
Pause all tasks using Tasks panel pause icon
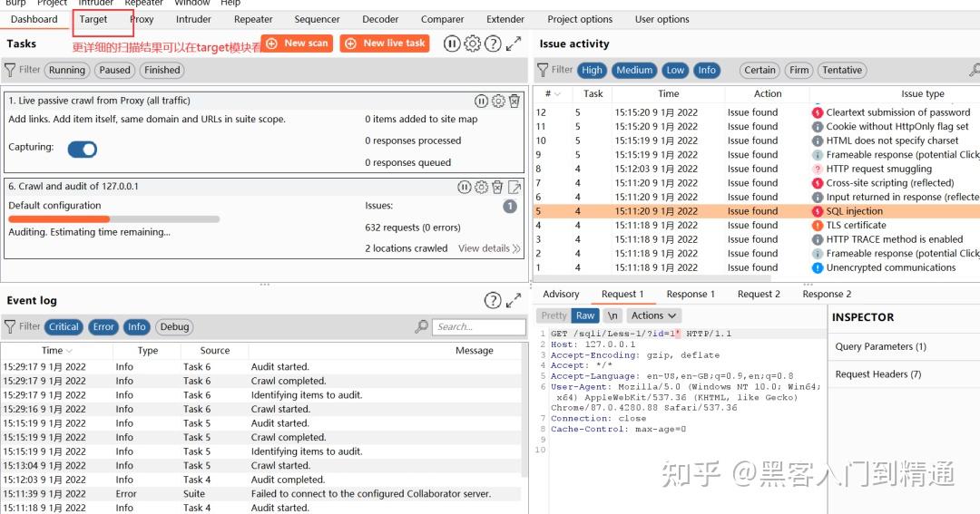coord(452,44)
